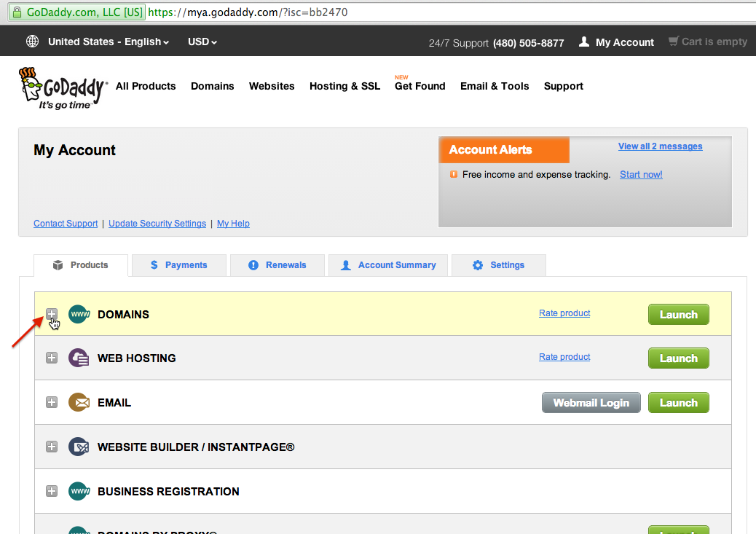Click the Email envelope icon

[x=79, y=402]
